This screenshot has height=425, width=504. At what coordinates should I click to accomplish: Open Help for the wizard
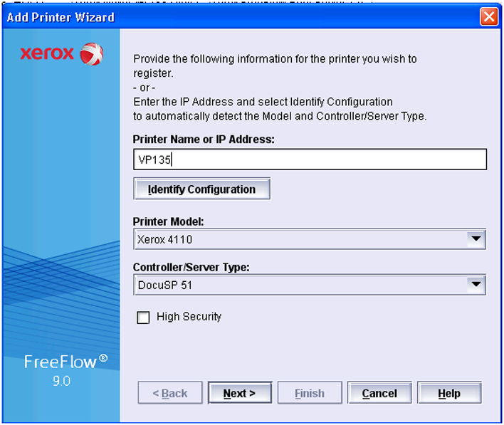click(449, 393)
